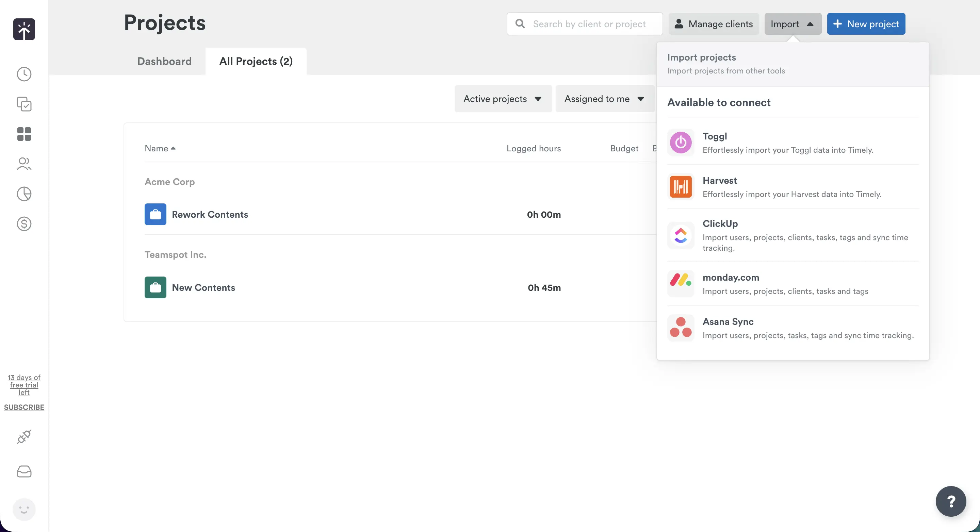Image resolution: width=980 pixels, height=532 pixels.
Task: Open the Tasks view from the sidebar
Action: pyautogui.click(x=24, y=104)
